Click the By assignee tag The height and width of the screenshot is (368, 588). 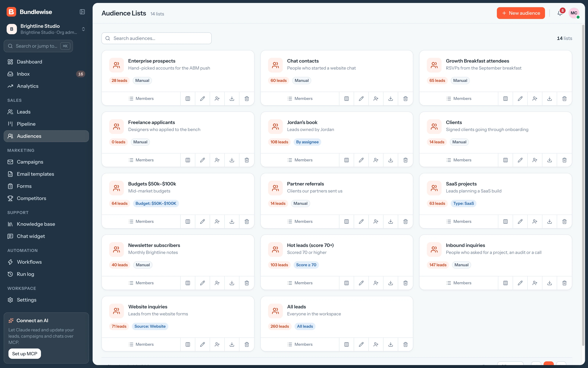click(307, 142)
